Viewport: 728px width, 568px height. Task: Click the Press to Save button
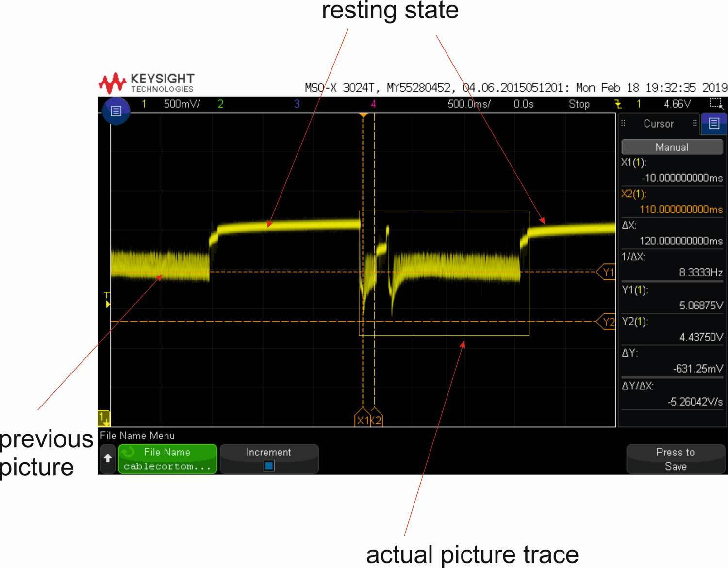tap(676, 459)
